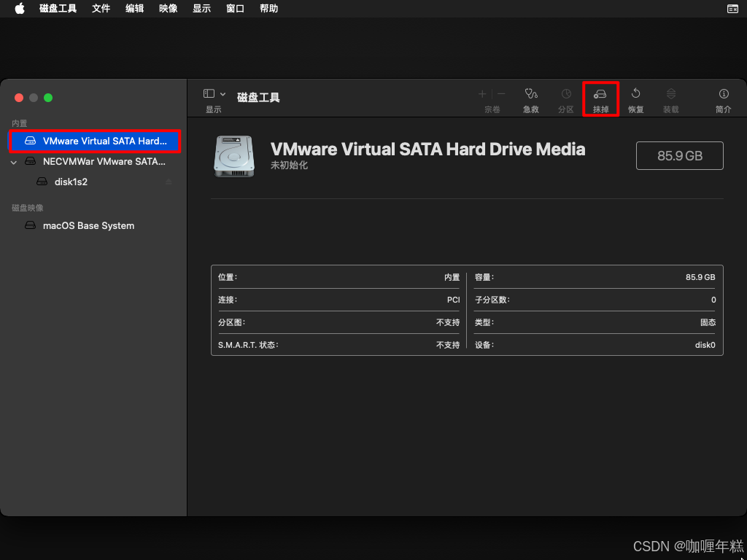The height and width of the screenshot is (560, 747).
Task: Open the 显示 menu in menu bar
Action: (x=201, y=9)
